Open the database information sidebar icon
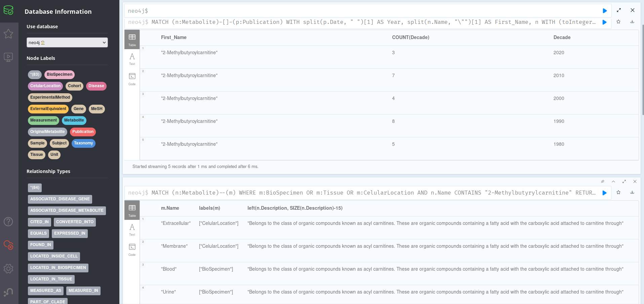Viewport: 644px width, 304px height. click(x=8, y=10)
